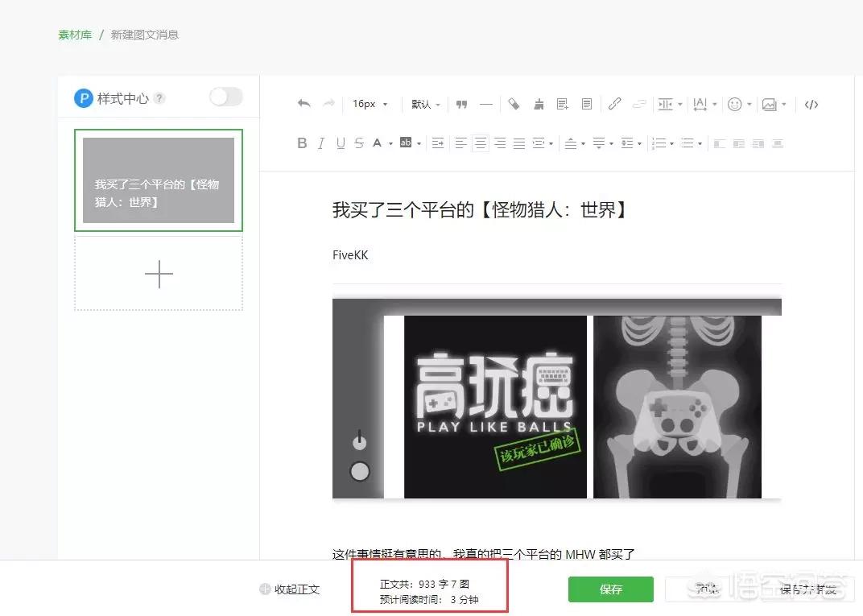Add a new article with the plus box
The width and height of the screenshot is (863, 616).
pos(159,274)
